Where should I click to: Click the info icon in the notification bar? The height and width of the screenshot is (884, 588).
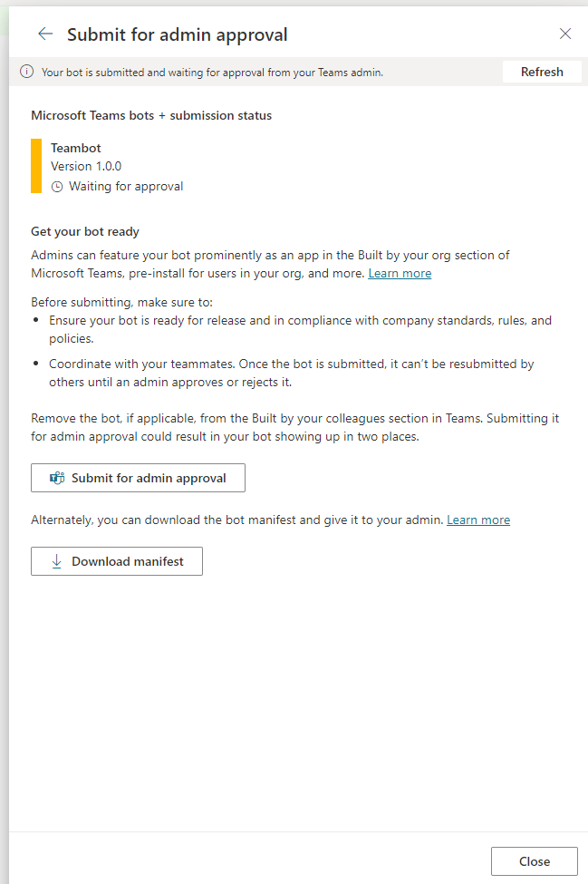click(27, 73)
